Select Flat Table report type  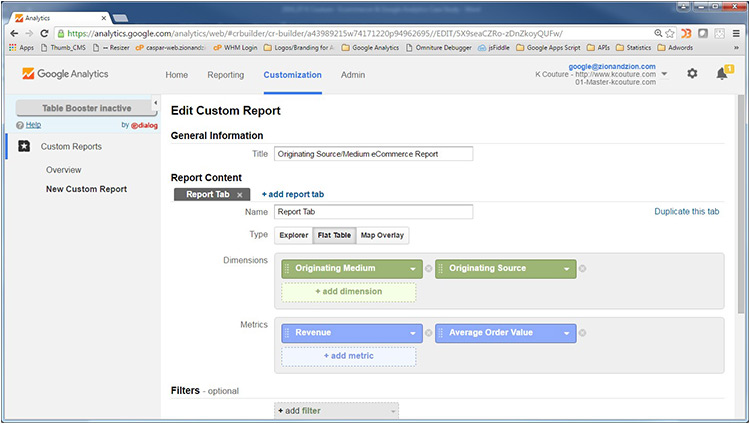334,235
